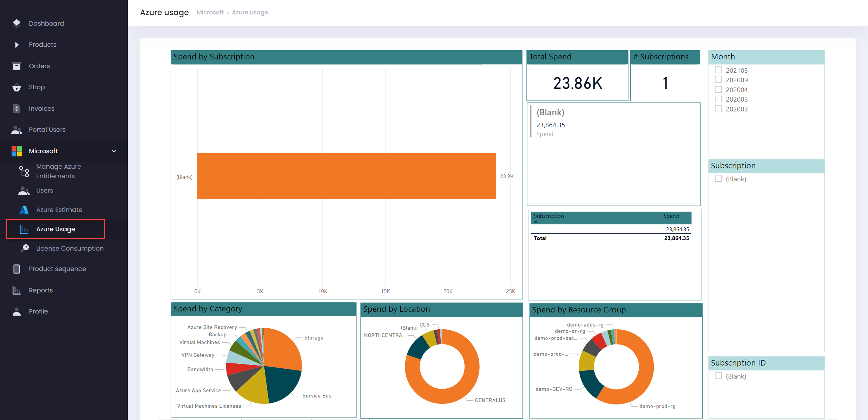Open the Profile page
Screen dimensions: 868x420
(x=38, y=311)
